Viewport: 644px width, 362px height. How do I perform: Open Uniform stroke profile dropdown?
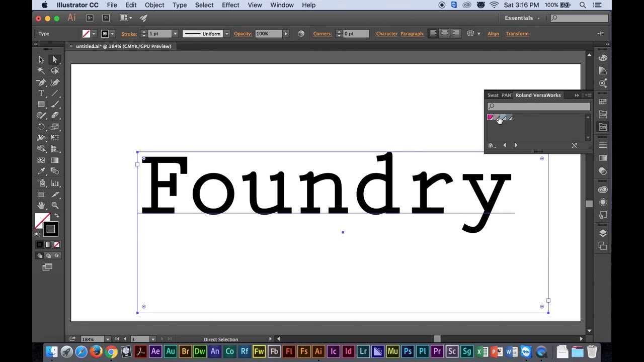(x=227, y=34)
